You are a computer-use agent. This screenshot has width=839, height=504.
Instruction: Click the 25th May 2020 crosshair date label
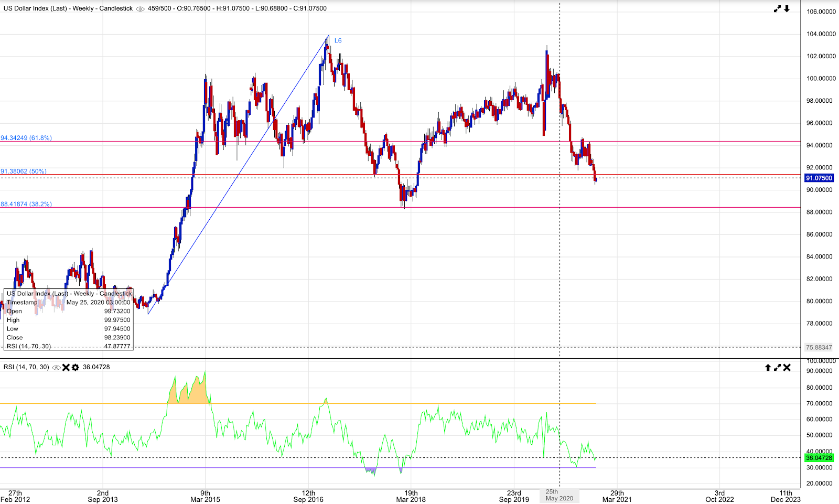560,495
